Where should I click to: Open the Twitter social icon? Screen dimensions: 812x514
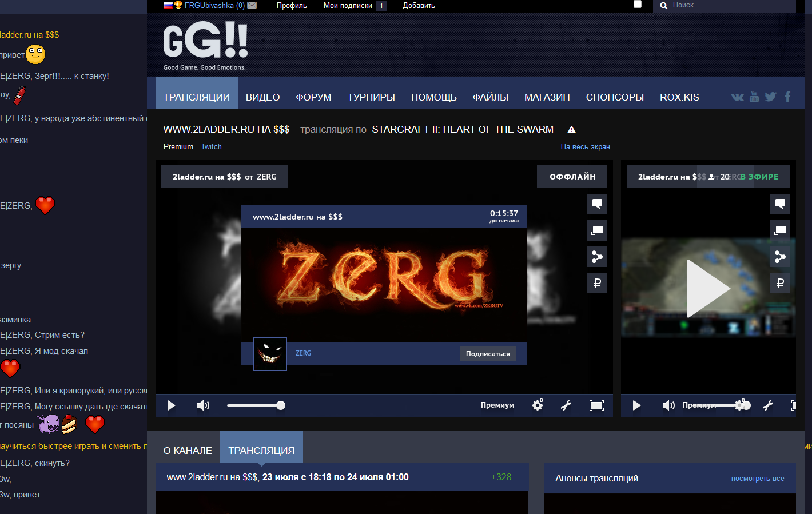tap(771, 97)
